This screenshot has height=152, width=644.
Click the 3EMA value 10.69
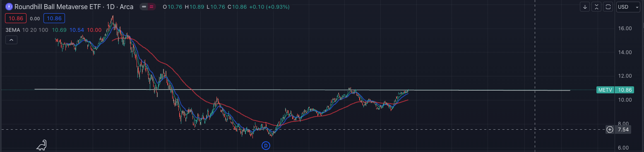[x=59, y=30]
